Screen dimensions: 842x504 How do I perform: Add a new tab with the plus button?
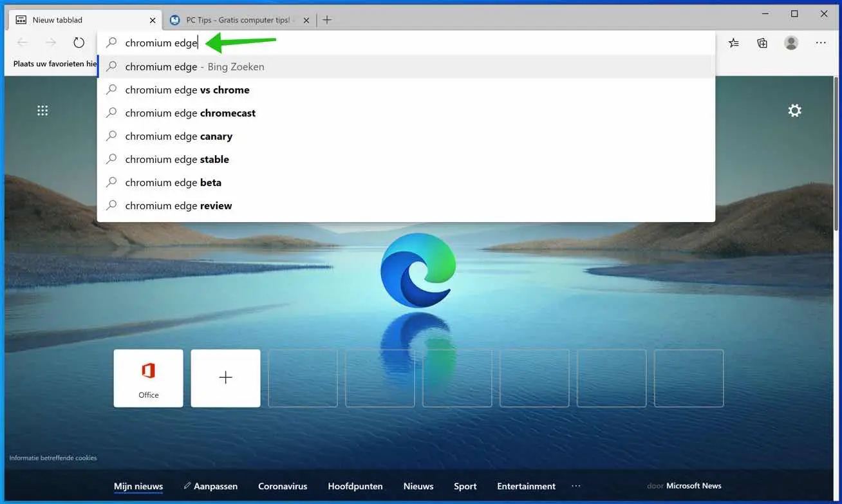[x=327, y=20]
